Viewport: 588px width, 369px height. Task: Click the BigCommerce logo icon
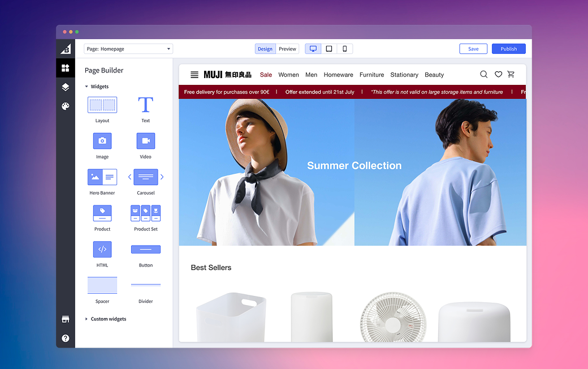coord(66,49)
